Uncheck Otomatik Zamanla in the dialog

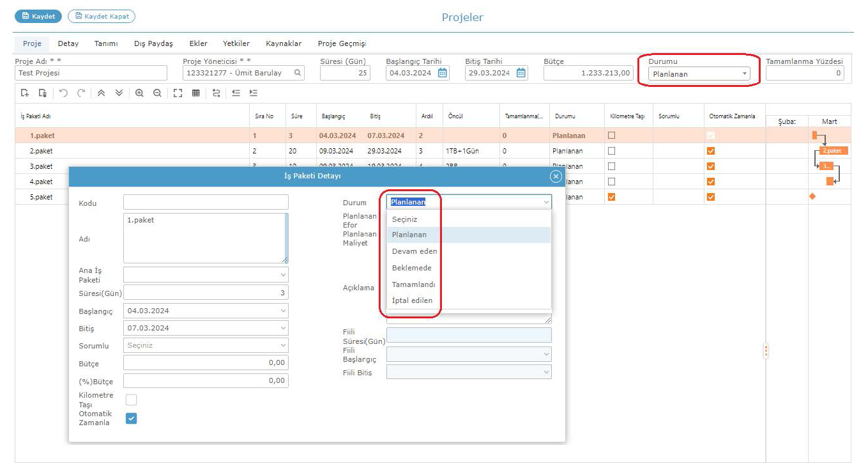point(131,419)
